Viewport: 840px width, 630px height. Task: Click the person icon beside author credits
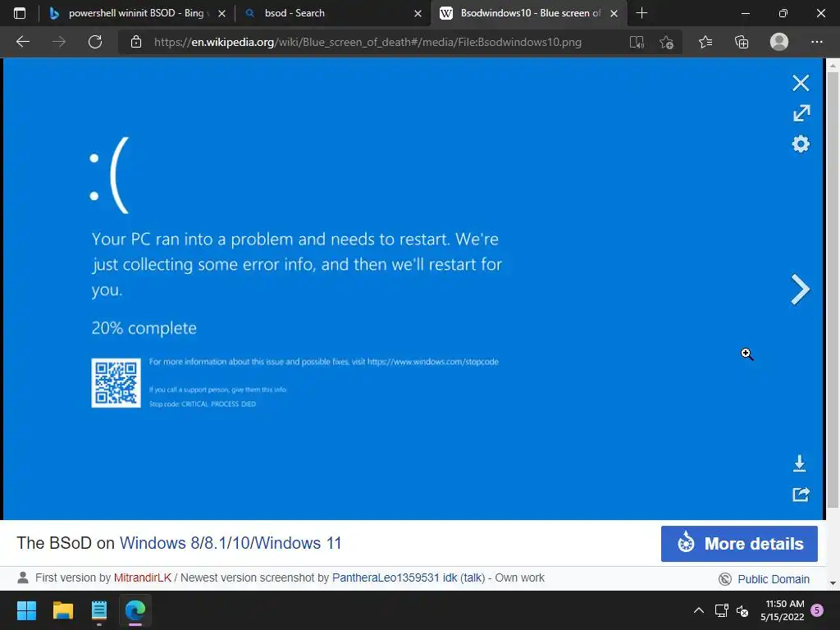coord(22,577)
